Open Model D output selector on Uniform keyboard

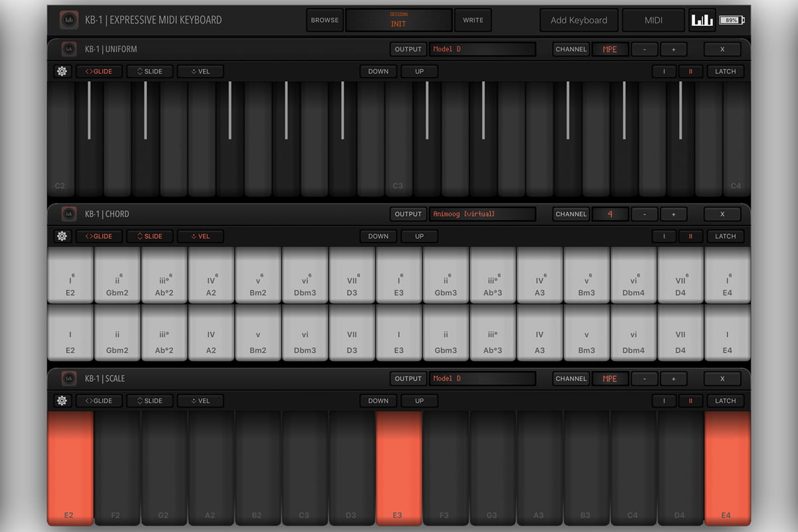[482, 49]
